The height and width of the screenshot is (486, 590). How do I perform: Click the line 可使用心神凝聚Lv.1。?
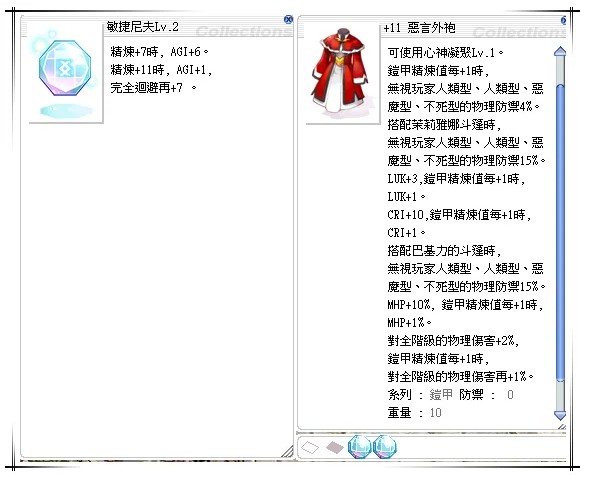coord(445,53)
